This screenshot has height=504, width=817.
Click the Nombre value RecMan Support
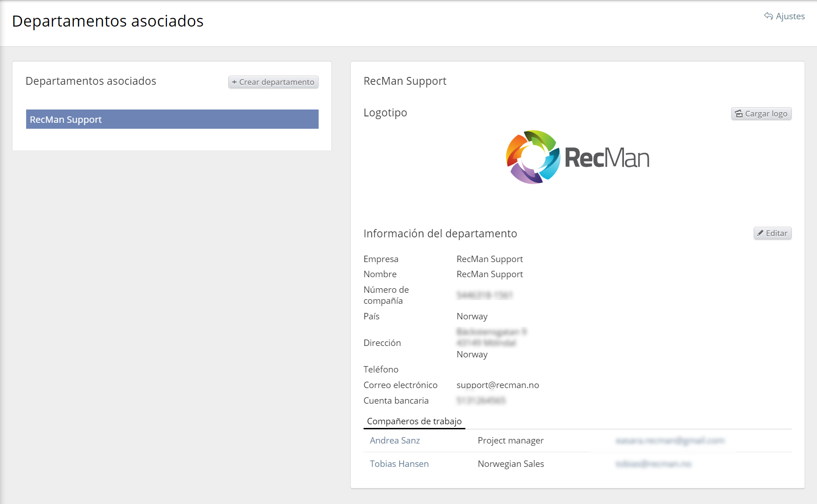coord(490,274)
